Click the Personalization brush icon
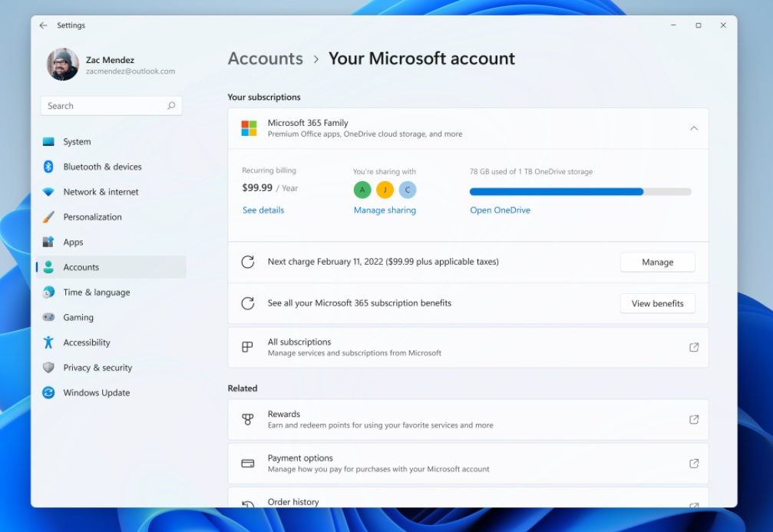This screenshot has height=532, width=773. pos(48,216)
